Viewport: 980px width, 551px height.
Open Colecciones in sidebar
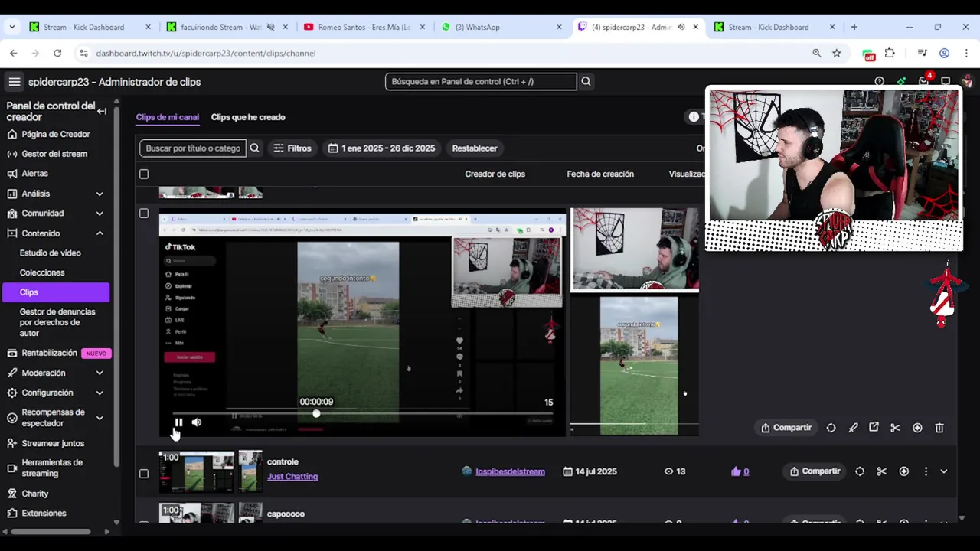pos(42,272)
